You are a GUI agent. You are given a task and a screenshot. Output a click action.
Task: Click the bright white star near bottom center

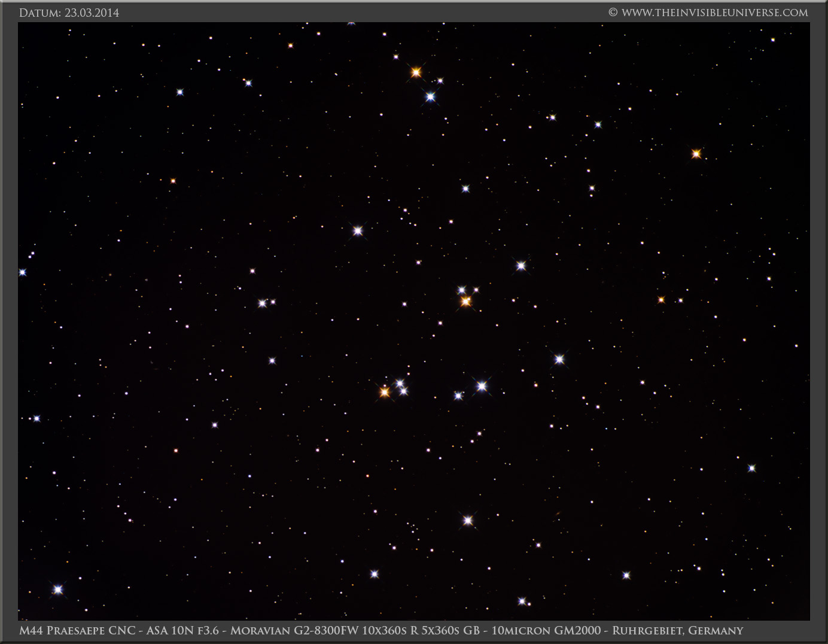click(x=468, y=520)
